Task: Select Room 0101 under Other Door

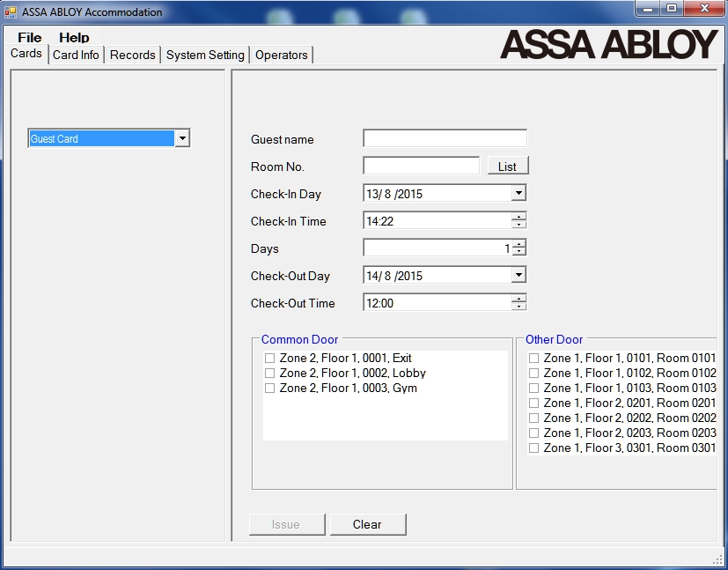Action: [533, 358]
